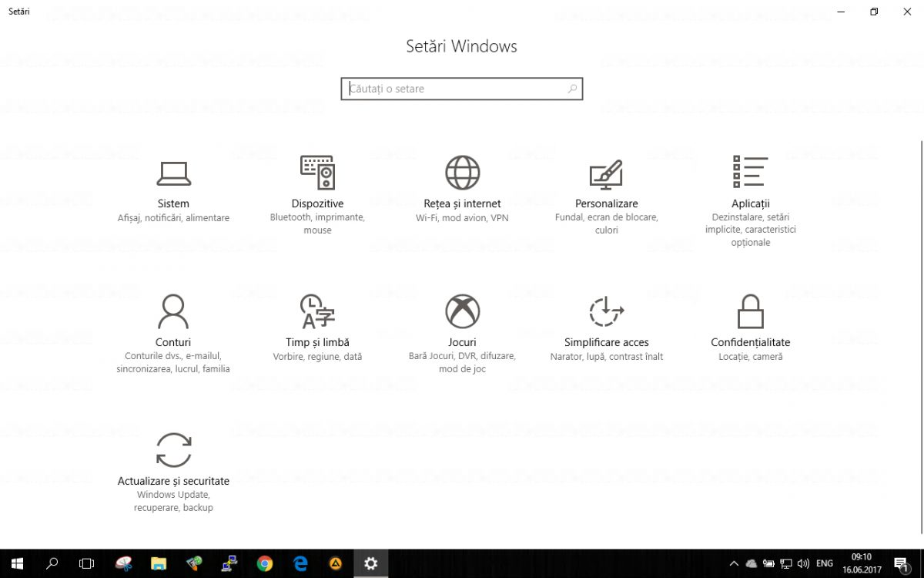Click the Windows Start button
Screen dimensions: 924x578
(x=17, y=563)
